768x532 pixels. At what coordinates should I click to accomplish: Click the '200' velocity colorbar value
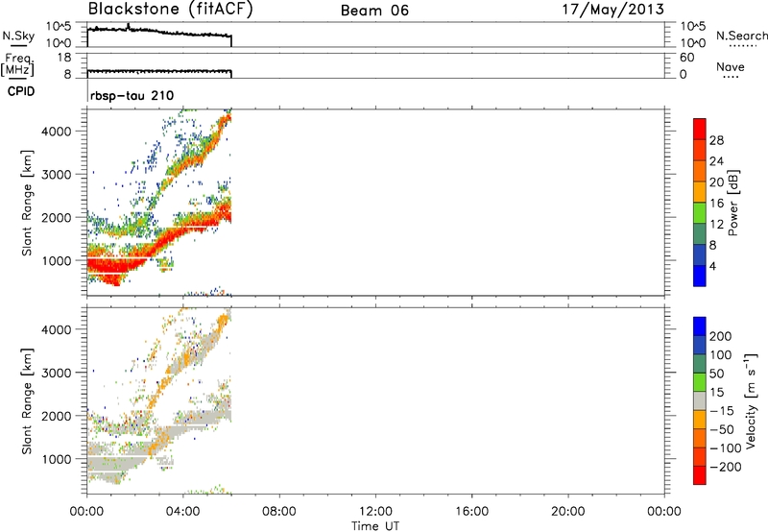pyautogui.click(x=721, y=336)
